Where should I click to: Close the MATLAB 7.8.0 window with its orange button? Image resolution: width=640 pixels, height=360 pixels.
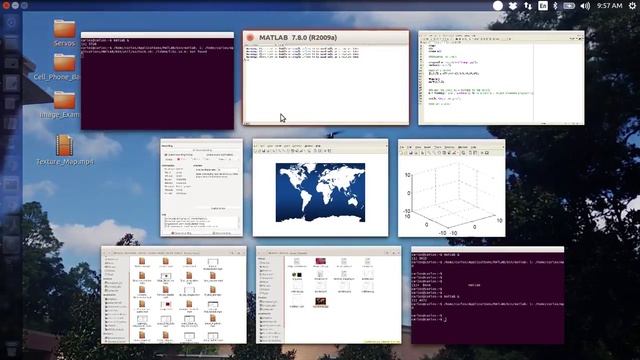click(250, 38)
